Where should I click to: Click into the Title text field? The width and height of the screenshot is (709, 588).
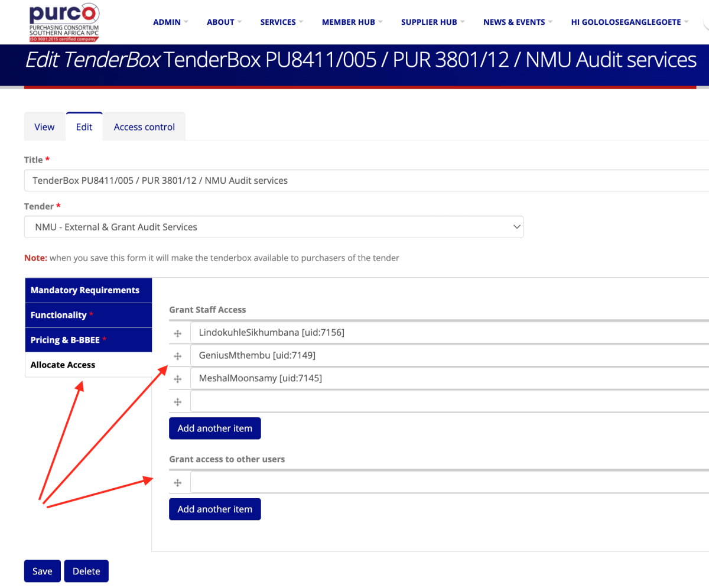(366, 181)
